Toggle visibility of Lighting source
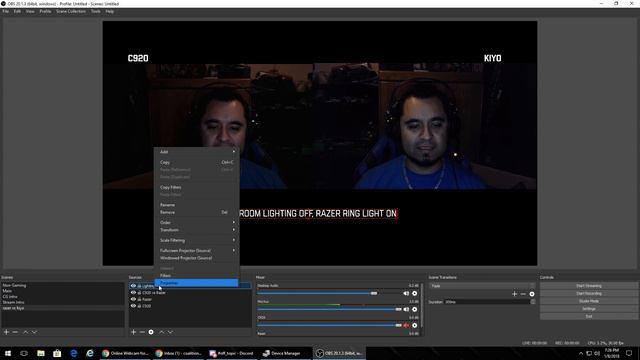 coord(133,286)
